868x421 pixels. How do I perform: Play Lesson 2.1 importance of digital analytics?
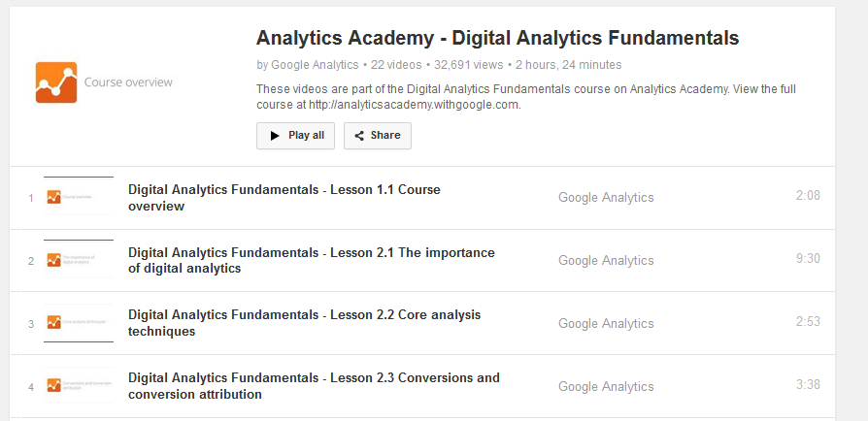[x=311, y=260]
